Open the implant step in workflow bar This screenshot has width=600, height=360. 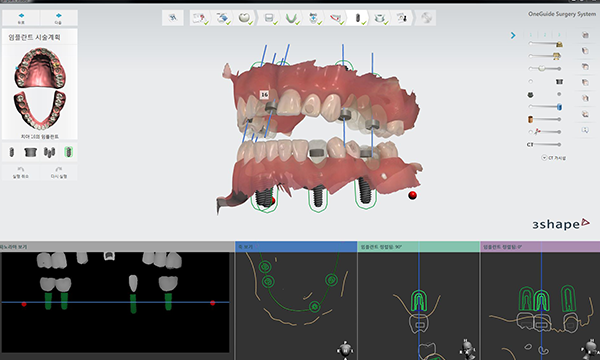(x=358, y=18)
